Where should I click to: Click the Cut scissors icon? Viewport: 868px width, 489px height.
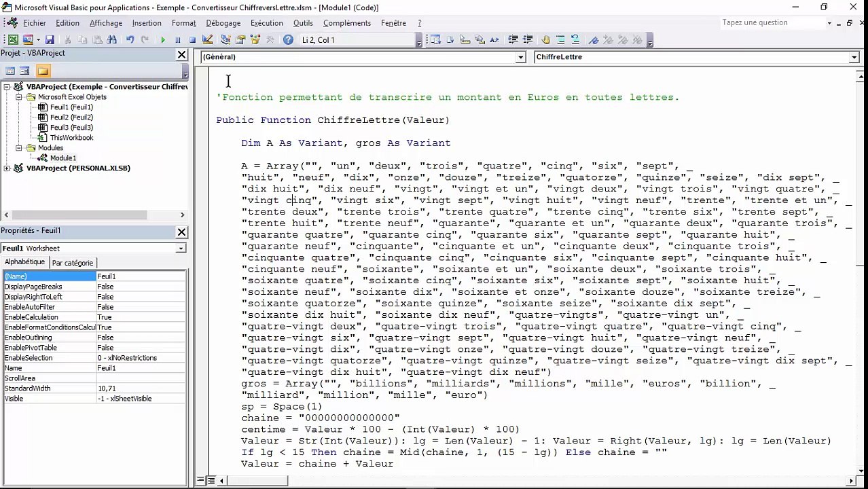[67, 40]
